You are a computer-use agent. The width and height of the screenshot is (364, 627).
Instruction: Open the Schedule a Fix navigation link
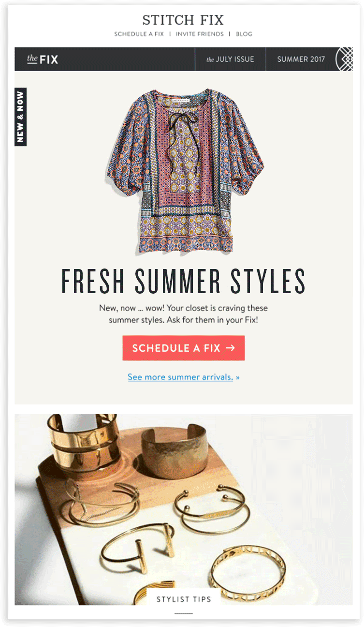pos(139,34)
